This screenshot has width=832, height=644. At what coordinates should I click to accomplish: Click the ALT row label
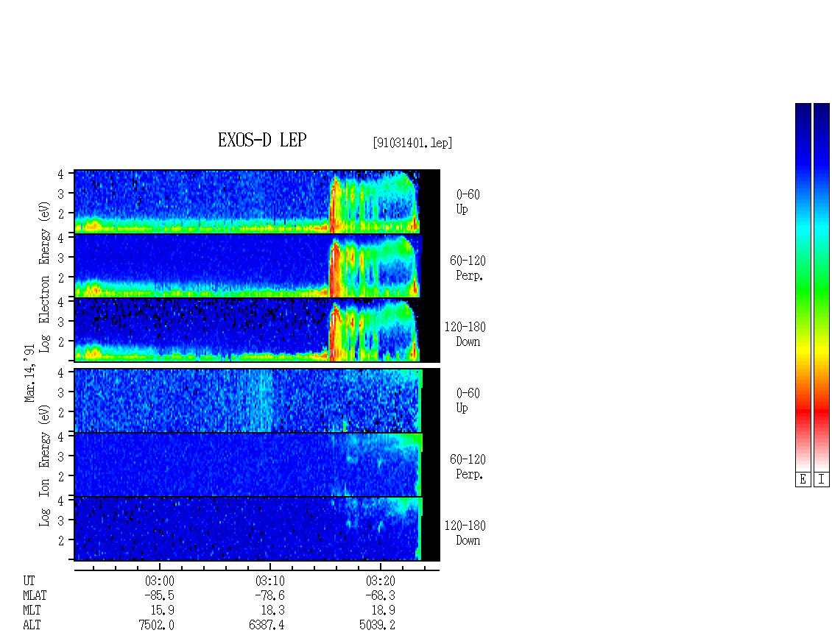pos(32,626)
